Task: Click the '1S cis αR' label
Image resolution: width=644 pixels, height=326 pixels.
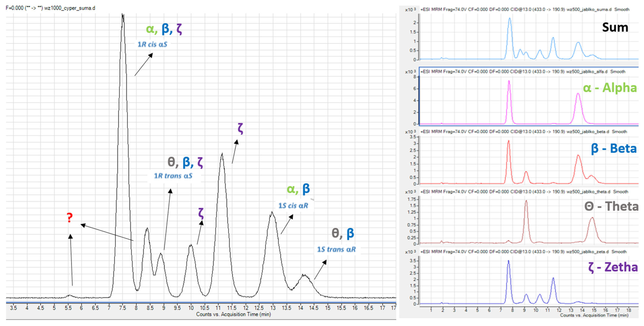Action: [x=293, y=206]
